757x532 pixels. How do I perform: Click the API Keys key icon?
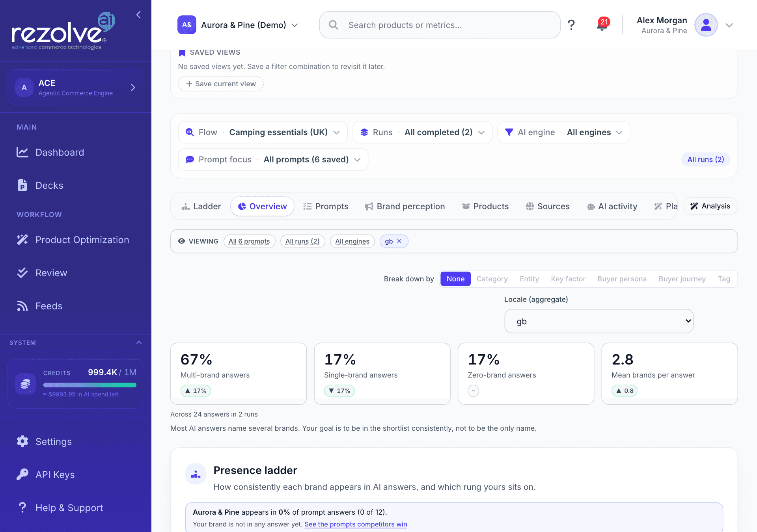click(22, 474)
